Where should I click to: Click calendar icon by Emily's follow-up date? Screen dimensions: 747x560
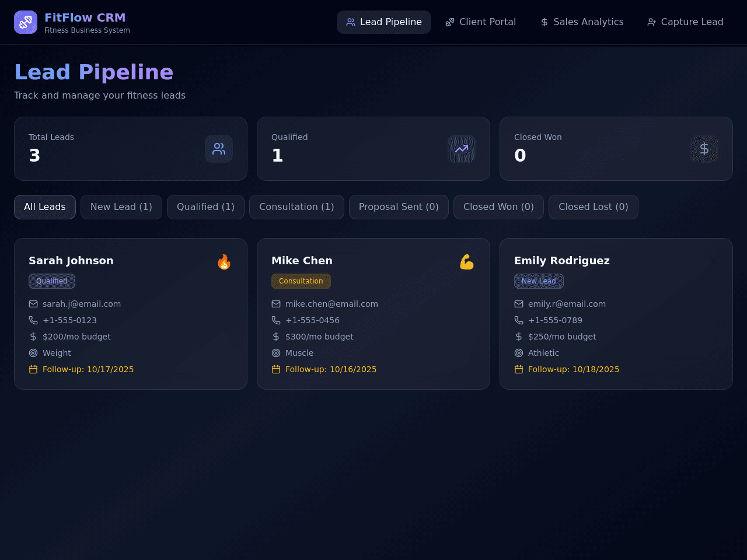(519, 369)
